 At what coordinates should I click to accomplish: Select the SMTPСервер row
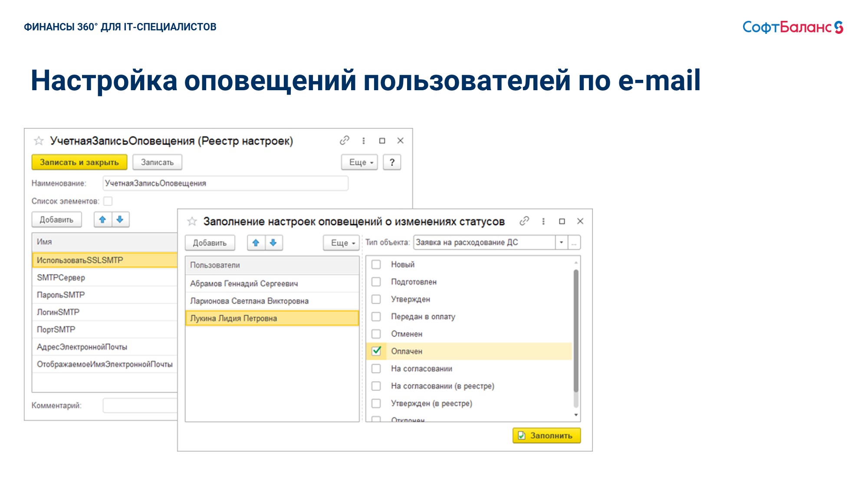pos(105,278)
